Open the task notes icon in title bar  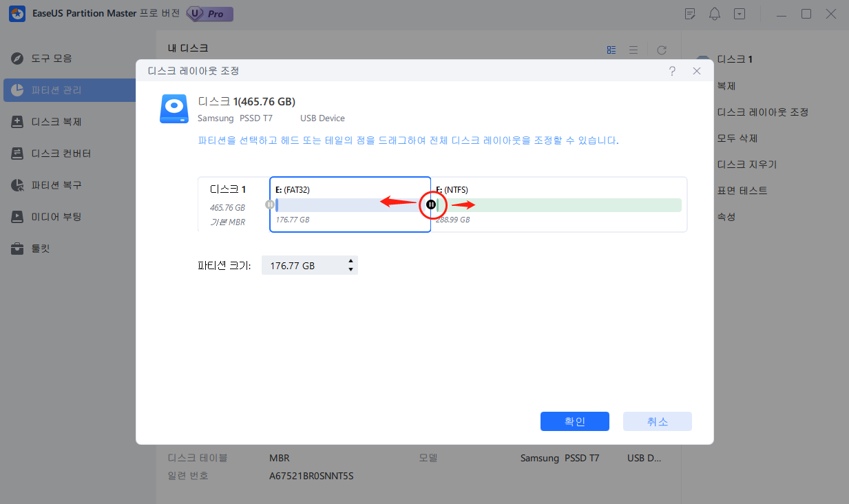pyautogui.click(x=691, y=14)
